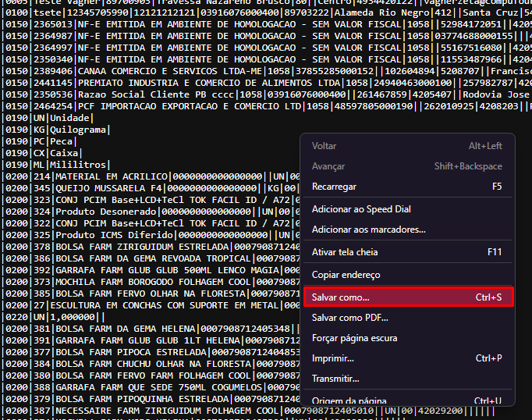Click the 'Voltar' menu entry
This screenshot has width=532, height=420.
(x=325, y=146)
